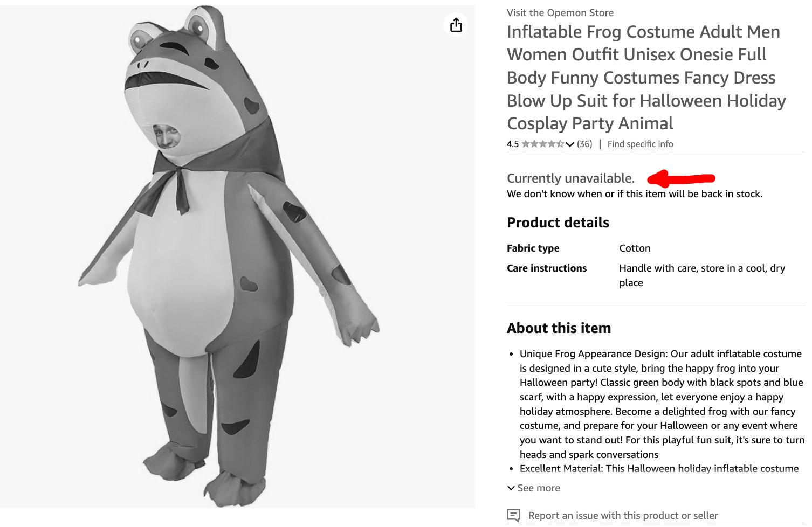Click the Cotton fabric value

(x=635, y=248)
